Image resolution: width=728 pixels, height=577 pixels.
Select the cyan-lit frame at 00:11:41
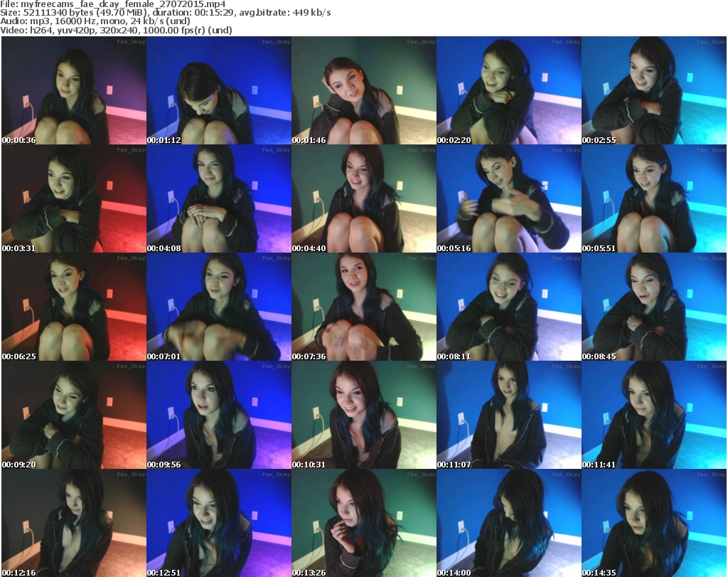pos(654,415)
